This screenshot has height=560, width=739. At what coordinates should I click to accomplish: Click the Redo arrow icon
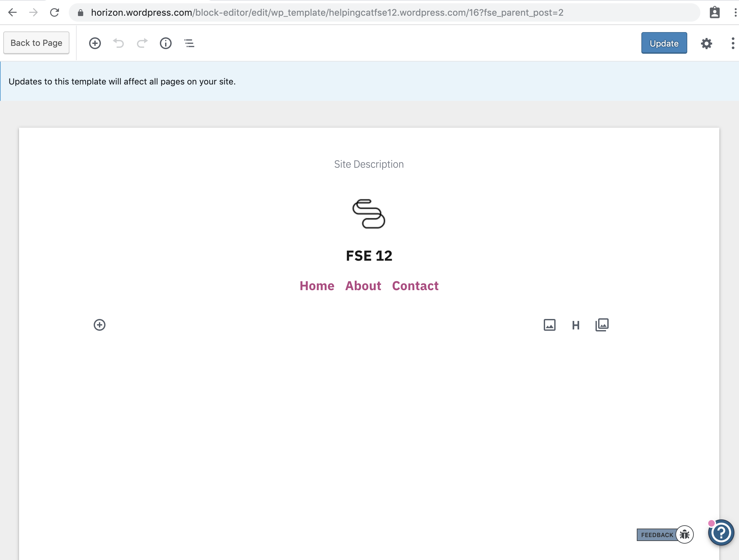(x=142, y=43)
